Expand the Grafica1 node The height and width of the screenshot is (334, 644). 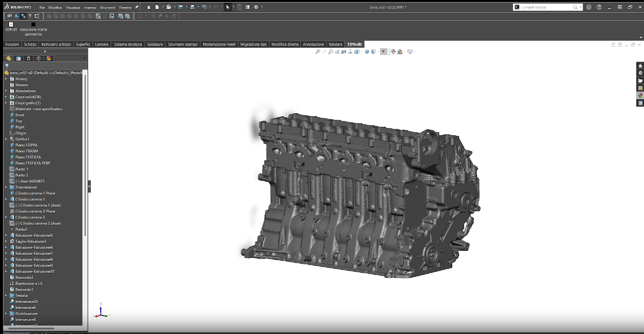[x=7, y=139]
